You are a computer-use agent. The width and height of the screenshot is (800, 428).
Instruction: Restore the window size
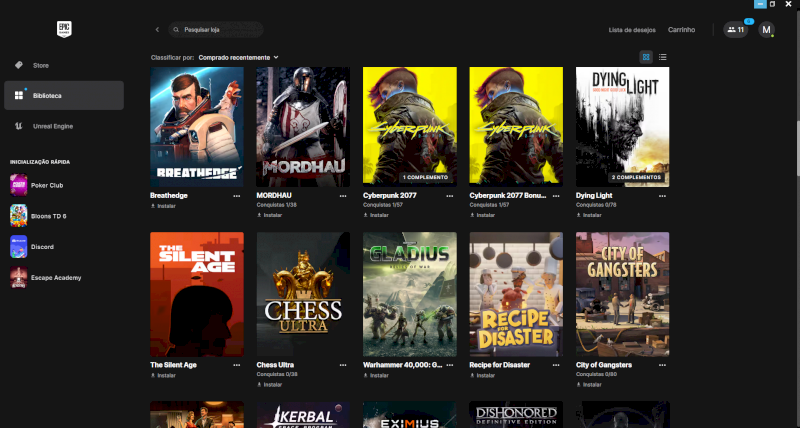(772, 4)
